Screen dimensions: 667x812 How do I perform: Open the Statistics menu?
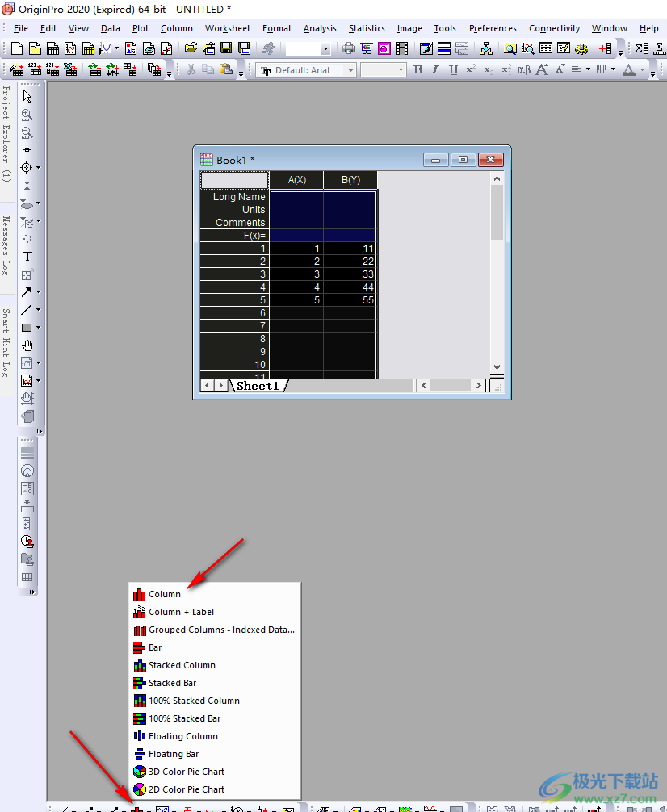tap(367, 28)
